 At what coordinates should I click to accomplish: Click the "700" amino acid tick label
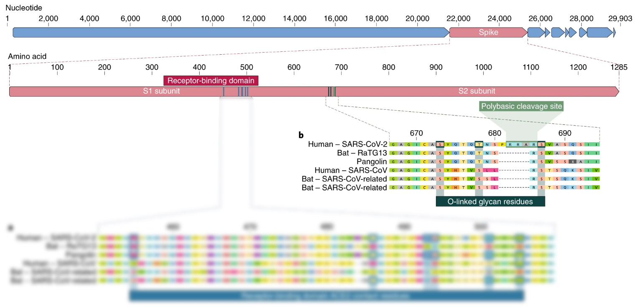(x=341, y=67)
